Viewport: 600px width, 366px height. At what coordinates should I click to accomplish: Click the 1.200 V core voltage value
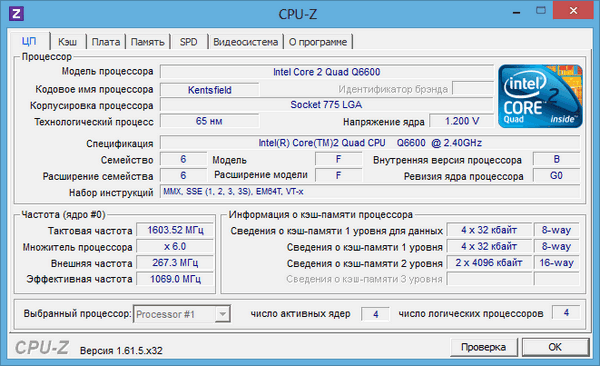[462, 121]
